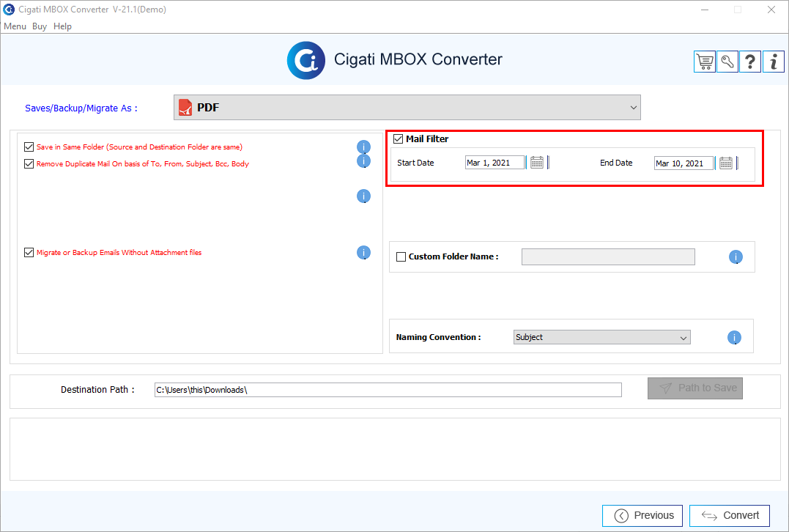Show info for Save in Same Folder
The image size is (789, 532).
364,147
